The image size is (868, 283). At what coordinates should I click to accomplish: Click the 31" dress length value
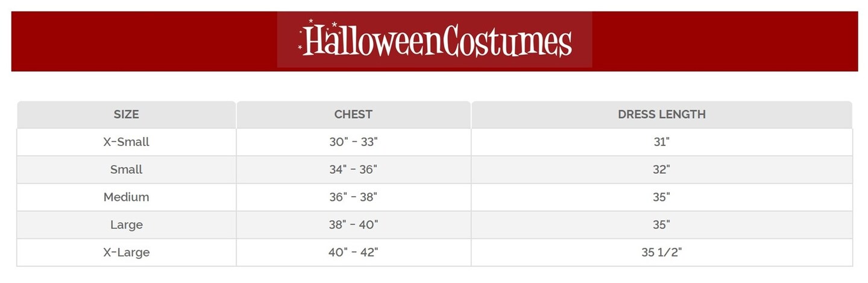pyautogui.click(x=661, y=142)
